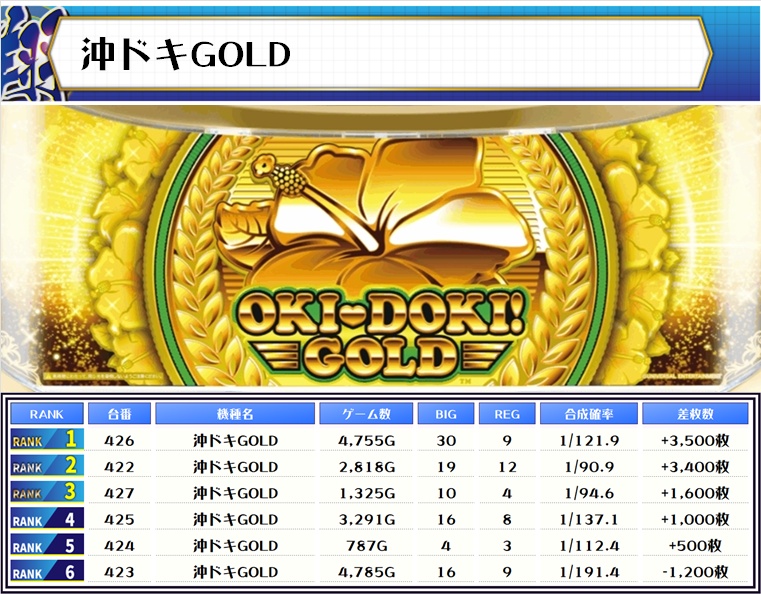Click medal difference +3,500枚
Image resolution: width=761 pixels, height=594 pixels.
(695, 441)
